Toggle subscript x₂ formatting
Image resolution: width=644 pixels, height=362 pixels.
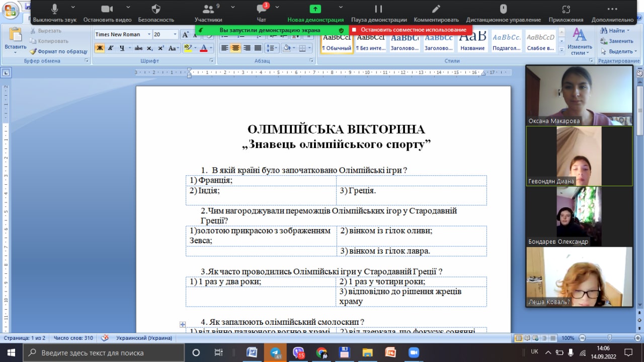[150, 48]
